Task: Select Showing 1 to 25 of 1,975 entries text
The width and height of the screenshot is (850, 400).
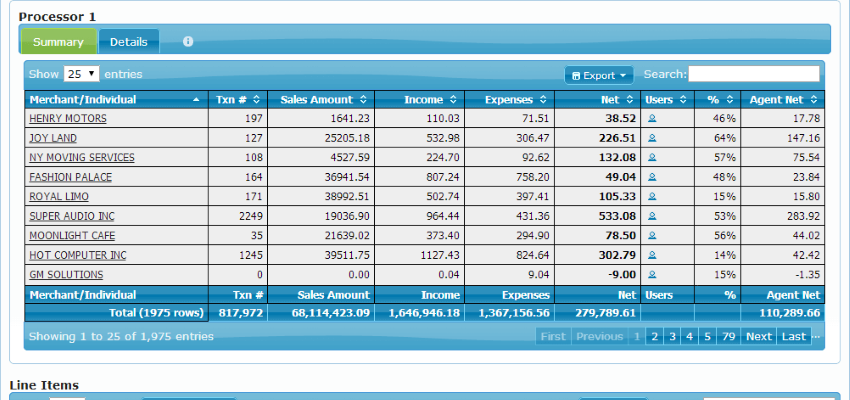Action: coord(121,336)
